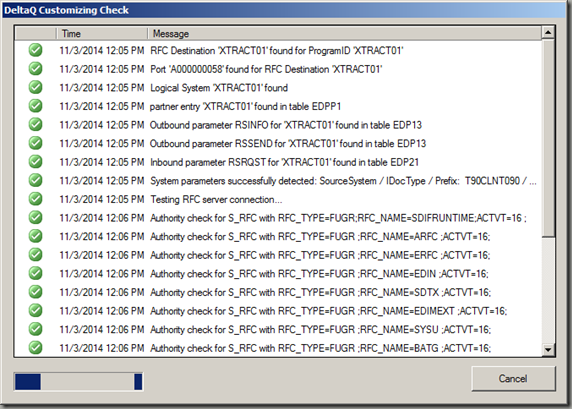Click the progress bar indicator
The width and height of the screenshot is (572, 409).
78,382
